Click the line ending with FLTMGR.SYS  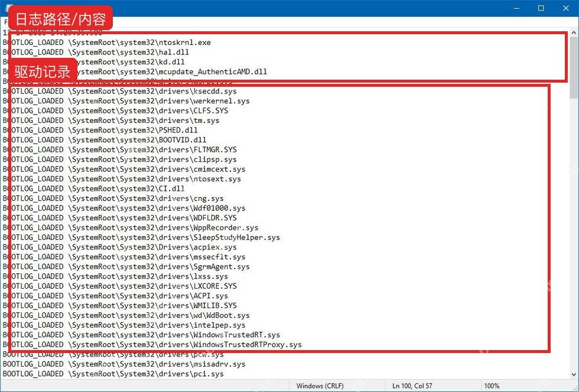119,150
